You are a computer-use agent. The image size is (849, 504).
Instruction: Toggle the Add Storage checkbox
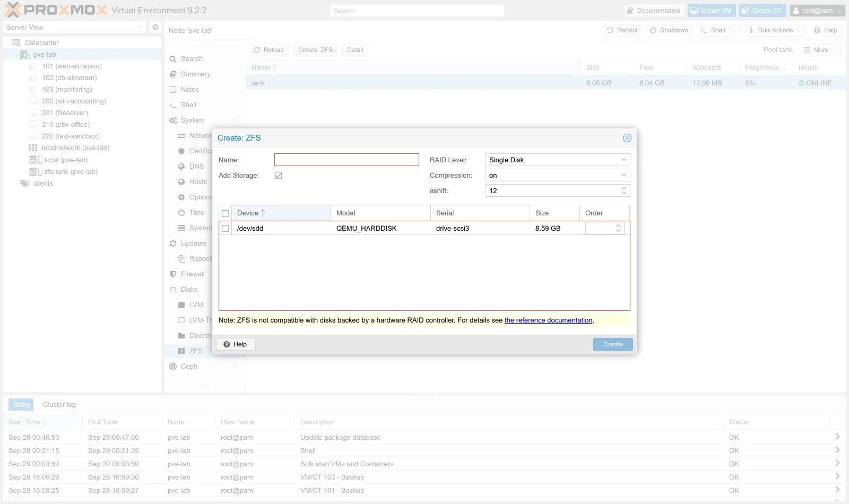coord(278,175)
